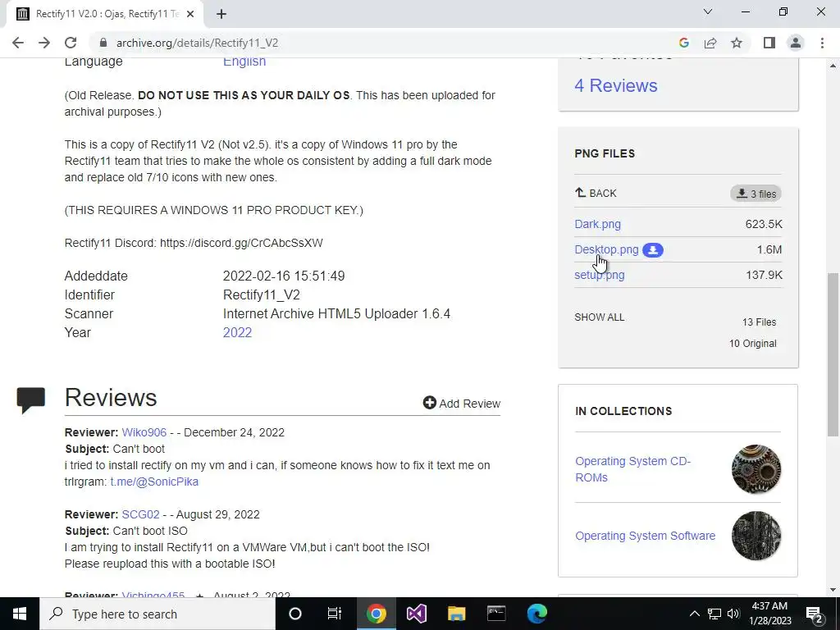This screenshot has width=840, height=630.
Task: Go BACK in the PNG files list
Action: click(x=596, y=193)
